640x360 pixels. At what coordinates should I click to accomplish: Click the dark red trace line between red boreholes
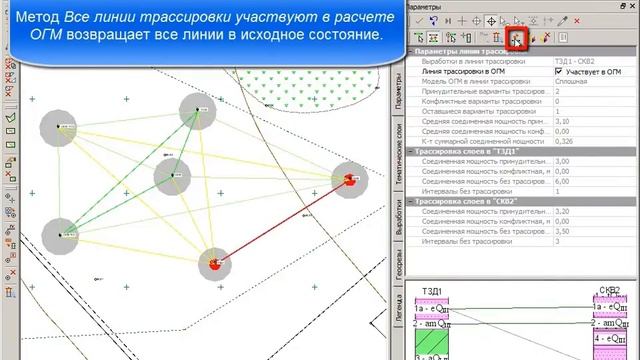(x=282, y=222)
